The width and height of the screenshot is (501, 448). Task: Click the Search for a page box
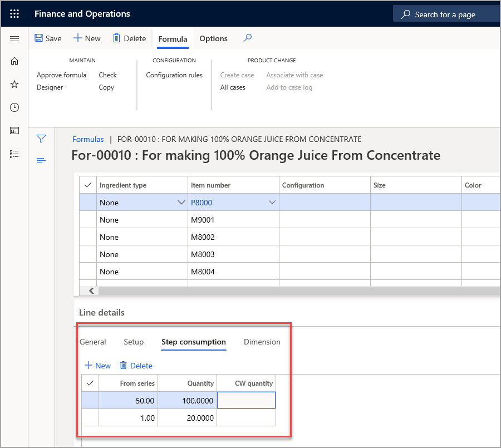446,14
